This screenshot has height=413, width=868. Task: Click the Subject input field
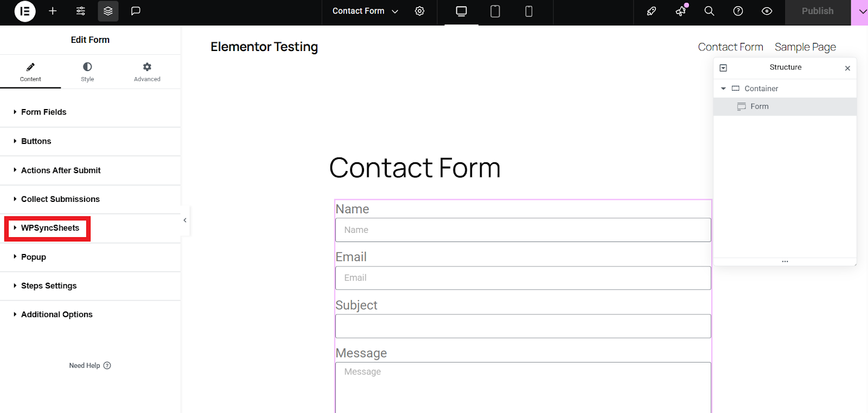[x=523, y=326]
